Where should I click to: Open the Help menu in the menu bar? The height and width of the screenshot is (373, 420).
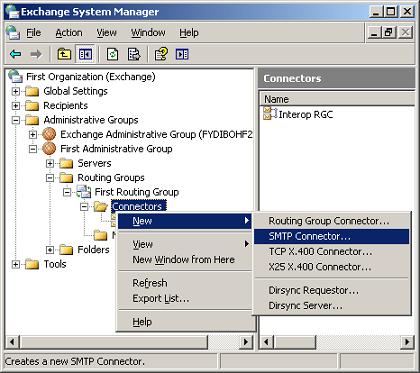click(189, 33)
